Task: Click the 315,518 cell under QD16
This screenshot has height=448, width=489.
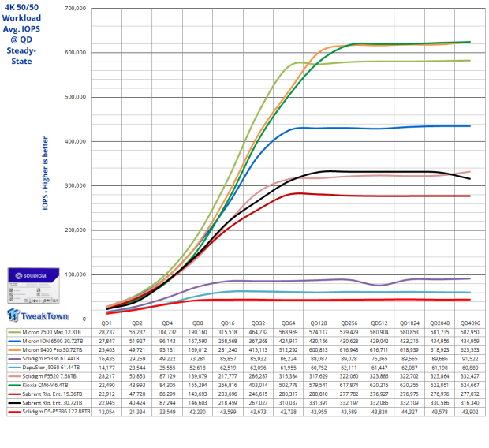Action: (228, 332)
